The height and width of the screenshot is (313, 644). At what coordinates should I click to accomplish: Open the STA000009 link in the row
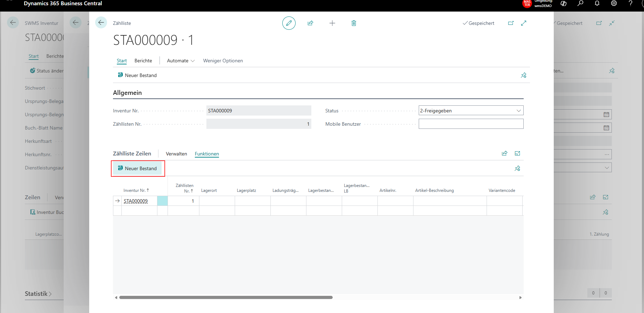coord(136,201)
